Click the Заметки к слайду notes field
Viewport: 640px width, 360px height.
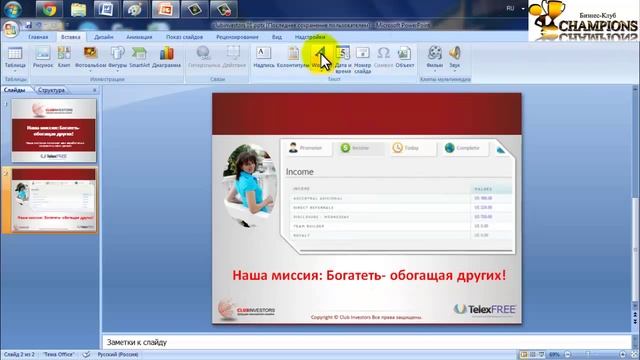click(x=367, y=342)
